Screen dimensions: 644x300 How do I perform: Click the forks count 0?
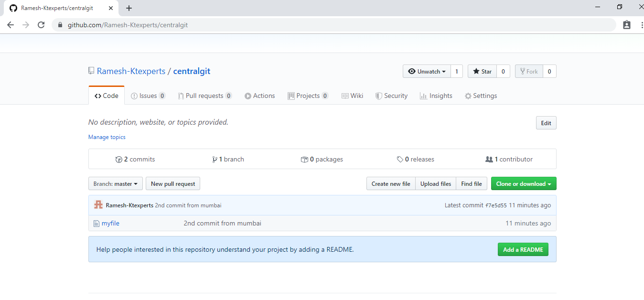549,72
